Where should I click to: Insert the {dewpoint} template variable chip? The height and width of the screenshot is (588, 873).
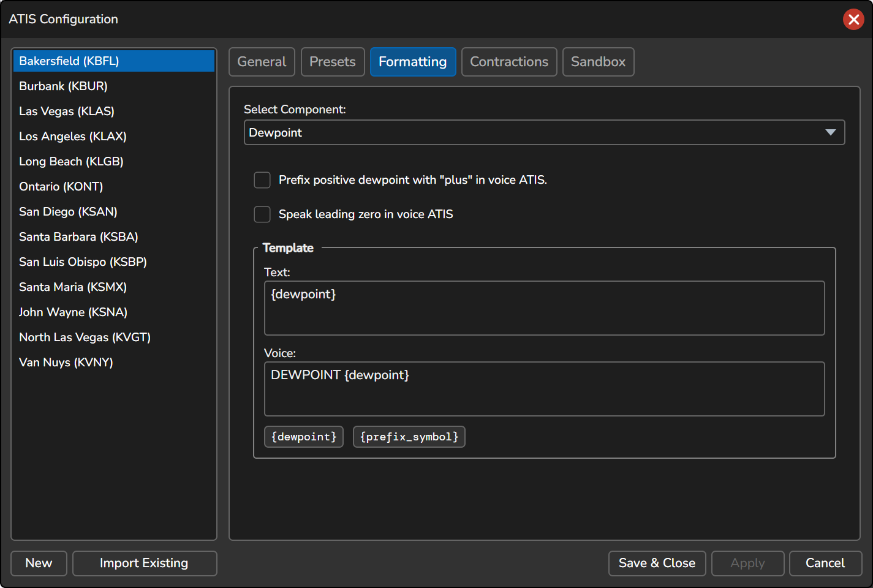304,437
